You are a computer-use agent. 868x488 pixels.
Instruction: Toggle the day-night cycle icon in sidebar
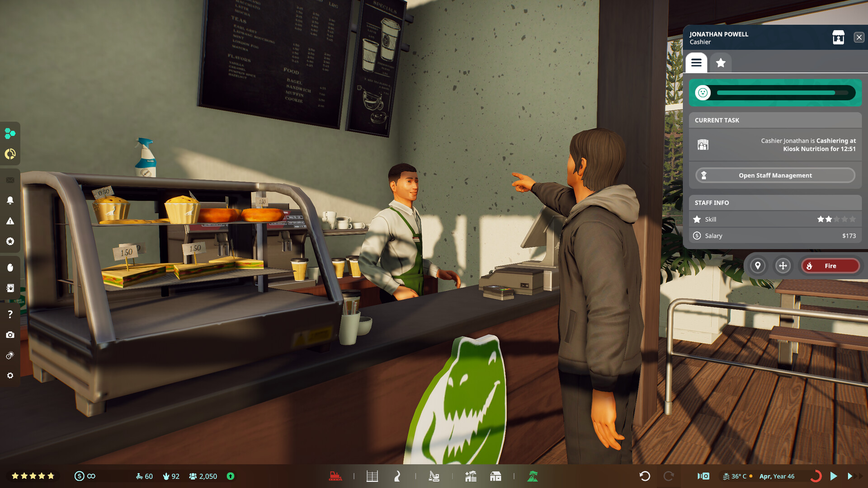[x=10, y=356]
